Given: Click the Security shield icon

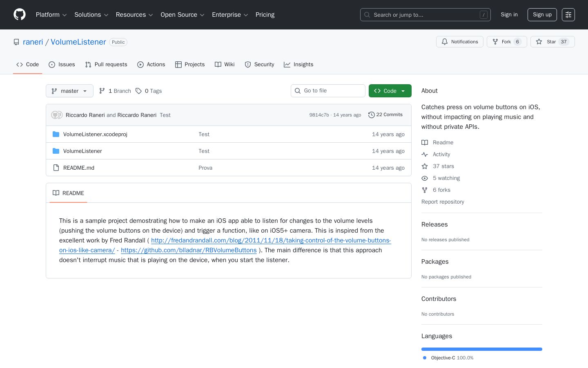Looking at the screenshot, I should pos(248,65).
